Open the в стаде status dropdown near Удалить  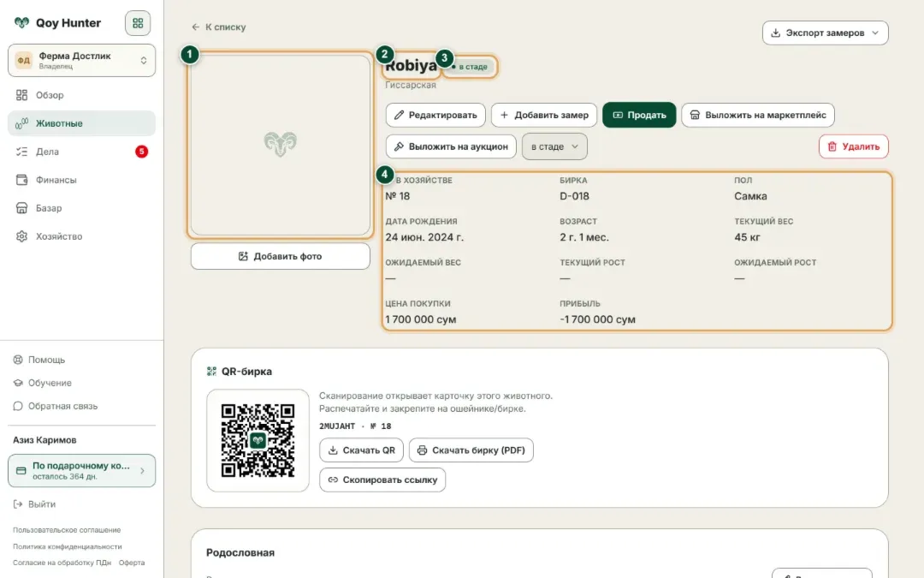tap(554, 147)
